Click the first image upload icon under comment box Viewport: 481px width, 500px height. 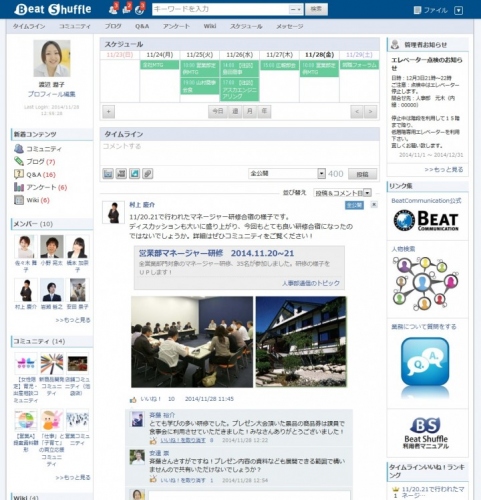tap(108, 174)
